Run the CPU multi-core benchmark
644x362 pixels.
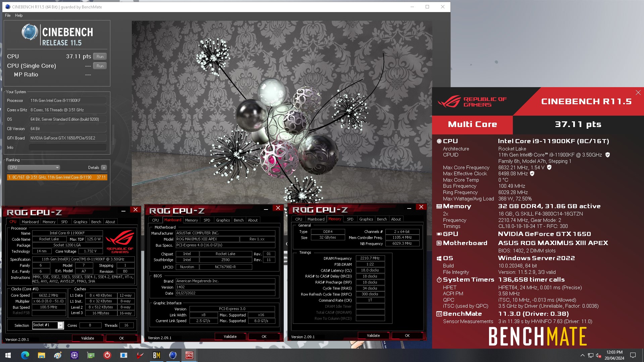pos(100,57)
